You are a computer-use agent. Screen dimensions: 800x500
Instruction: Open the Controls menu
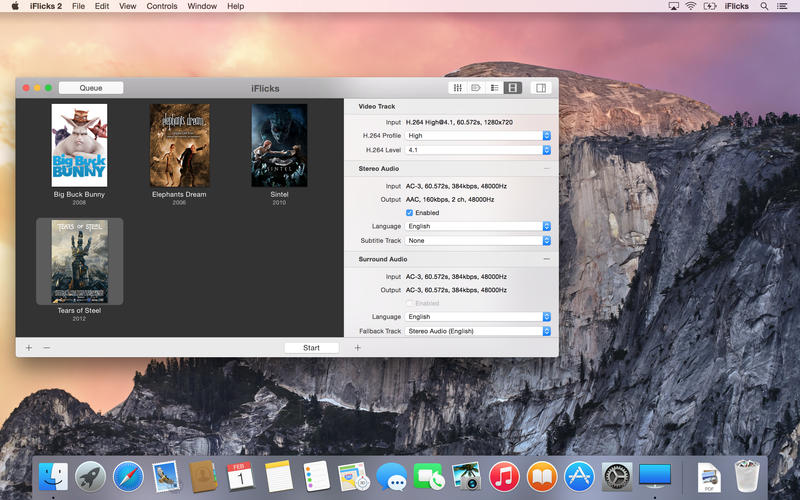162,6
